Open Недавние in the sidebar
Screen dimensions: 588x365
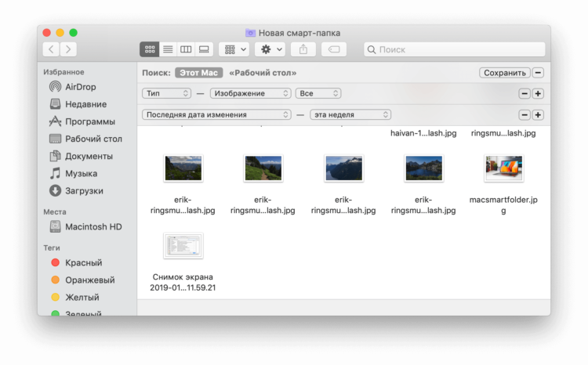coord(78,104)
